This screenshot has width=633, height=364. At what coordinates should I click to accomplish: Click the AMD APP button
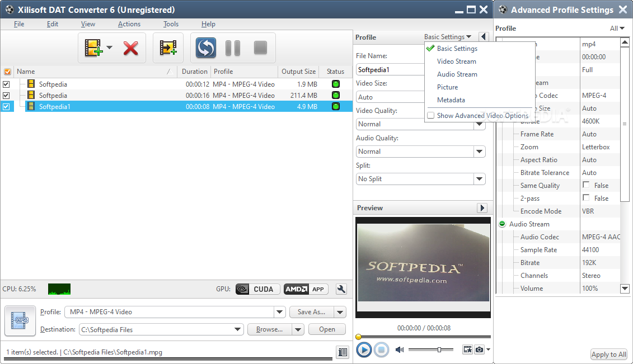pyautogui.click(x=306, y=289)
